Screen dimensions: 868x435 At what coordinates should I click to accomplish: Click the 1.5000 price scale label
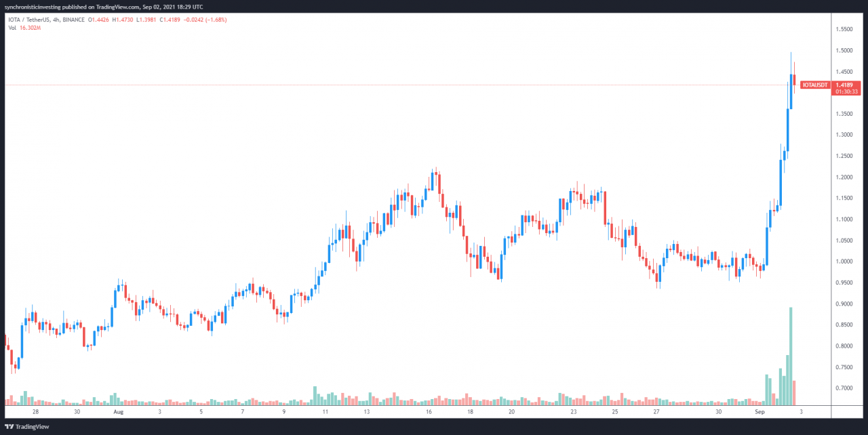tap(845, 51)
